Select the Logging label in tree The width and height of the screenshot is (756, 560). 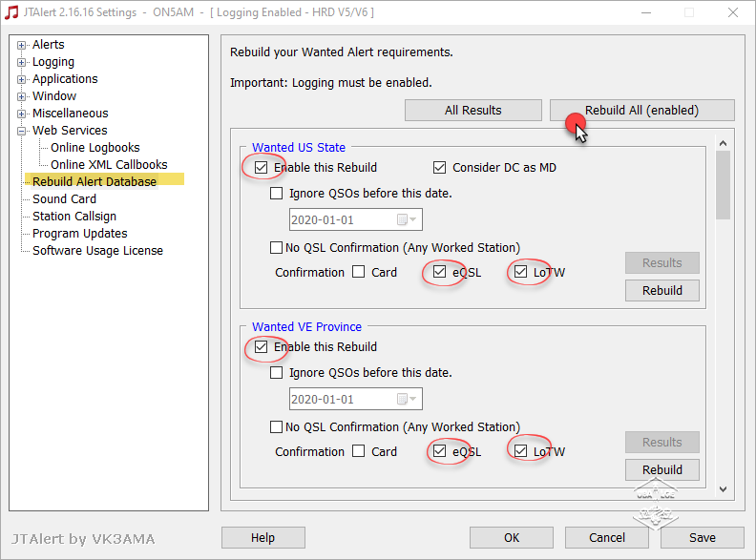pos(53,62)
